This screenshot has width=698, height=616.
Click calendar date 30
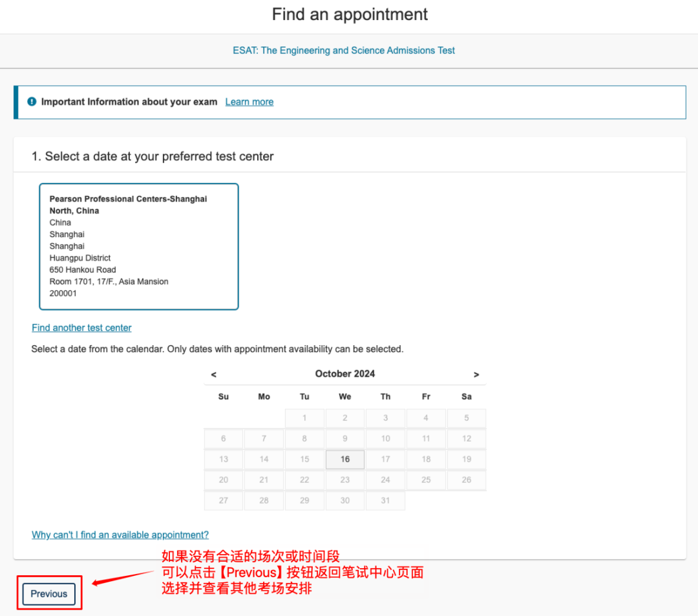345,501
